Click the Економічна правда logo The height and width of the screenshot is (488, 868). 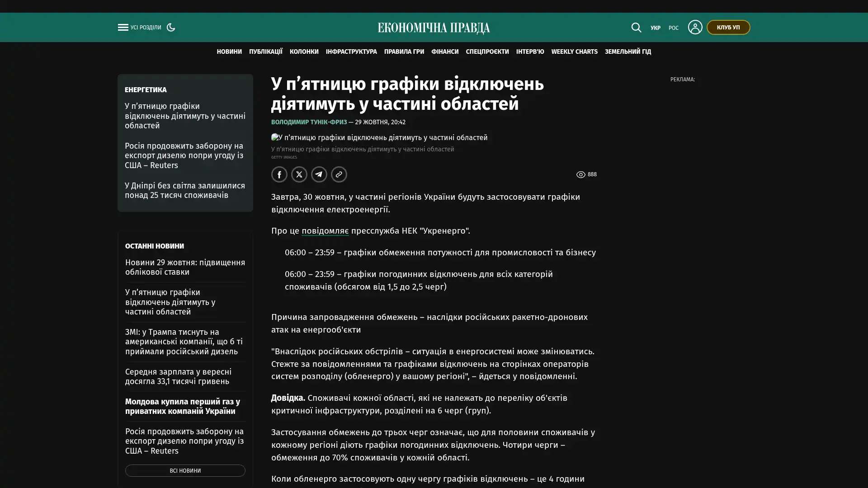pos(434,28)
